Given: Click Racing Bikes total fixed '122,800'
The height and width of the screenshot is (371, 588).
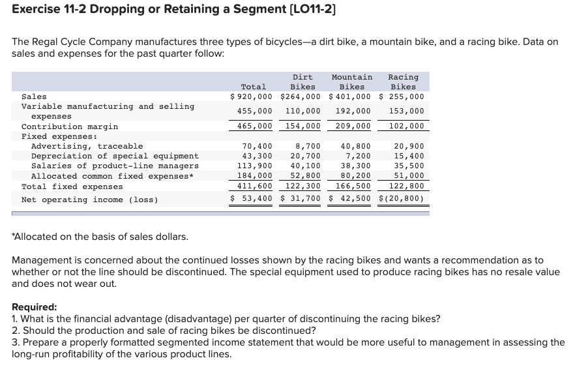Looking at the screenshot, I should click(x=407, y=186).
